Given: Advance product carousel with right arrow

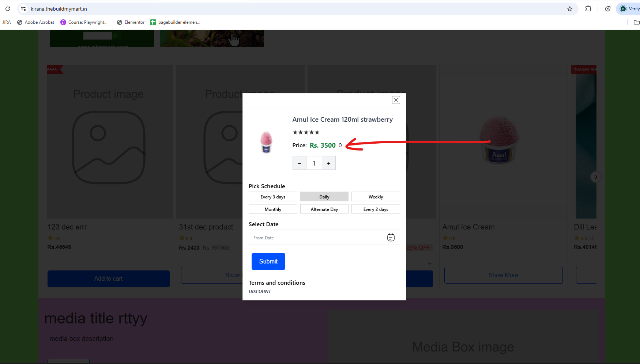Looking at the screenshot, I should (x=596, y=177).
